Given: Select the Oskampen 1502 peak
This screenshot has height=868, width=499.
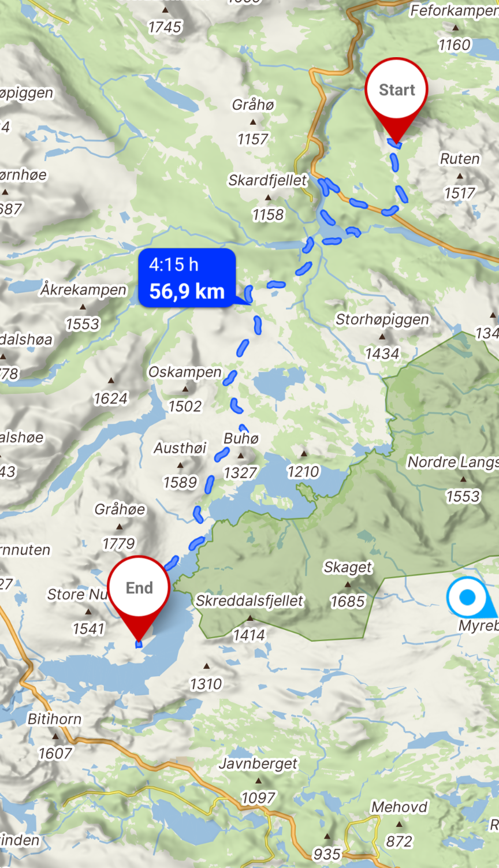Looking at the screenshot, I should point(185,389).
